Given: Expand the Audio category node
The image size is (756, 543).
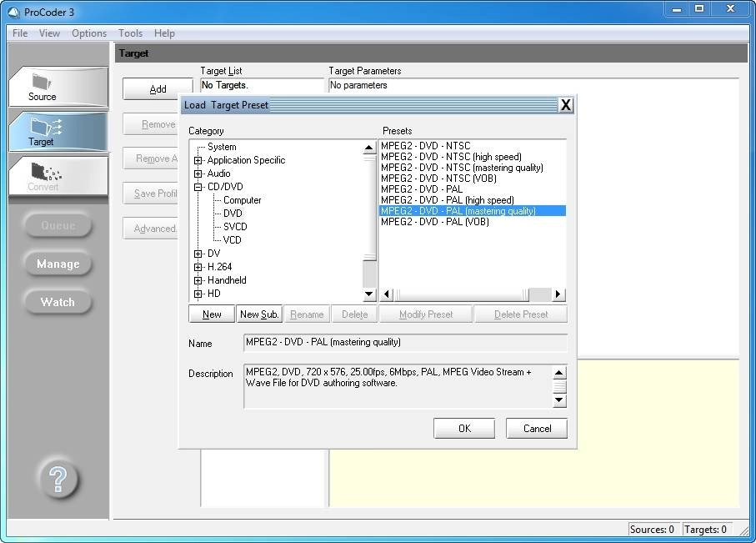Looking at the screenshot, I should [198, 173].
